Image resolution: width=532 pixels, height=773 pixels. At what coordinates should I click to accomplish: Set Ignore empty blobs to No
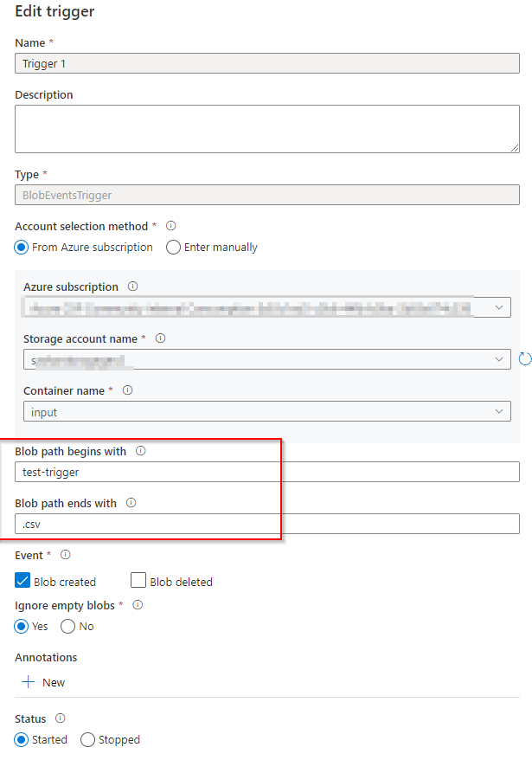pyautogui.click(x=67, y=626)
